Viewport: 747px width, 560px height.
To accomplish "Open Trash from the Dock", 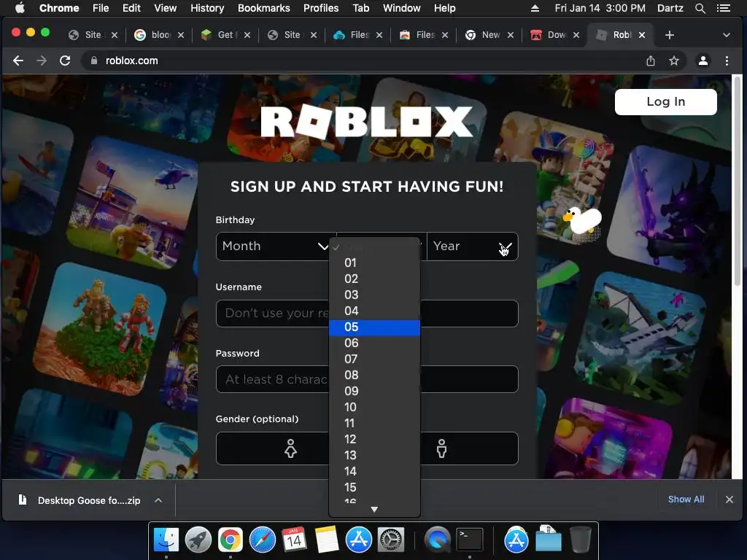I will pyautogui.click(x=580, y=540).
